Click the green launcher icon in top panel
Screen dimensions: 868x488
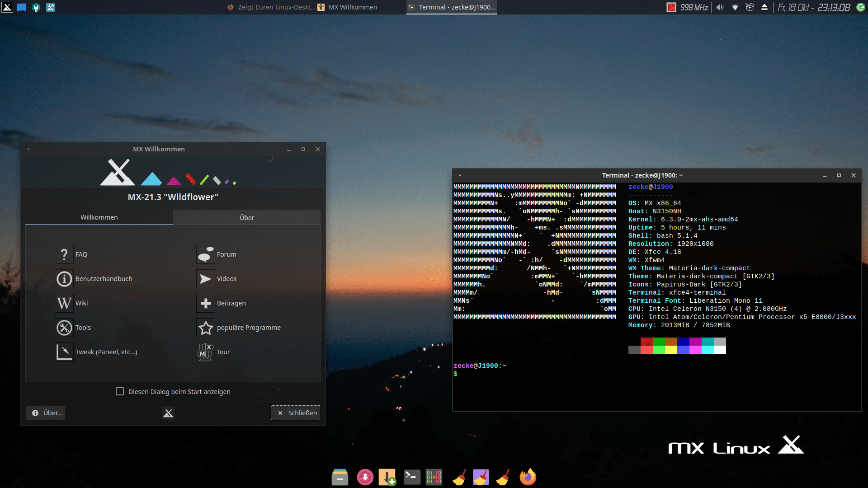tap(36, 7)
